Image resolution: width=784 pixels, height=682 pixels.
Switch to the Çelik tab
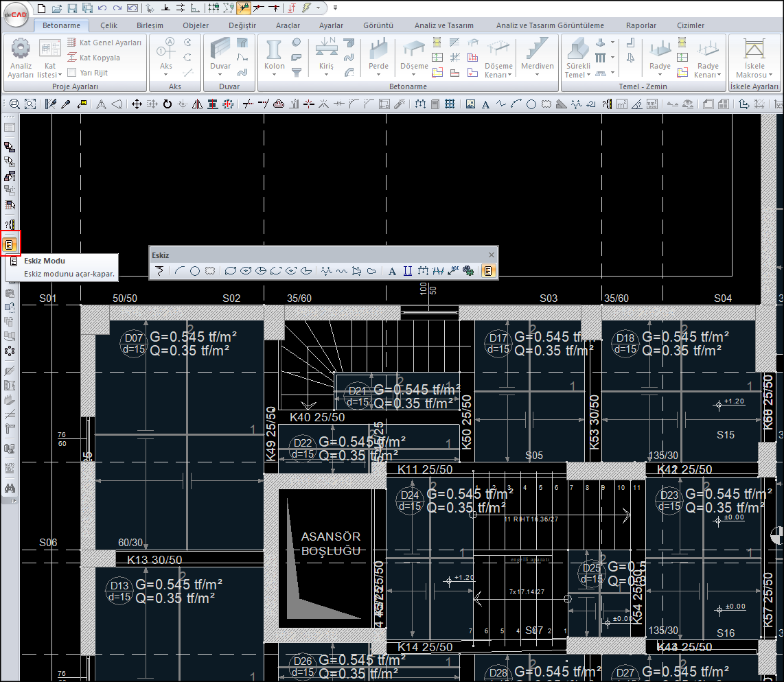[x=108, y=25]
